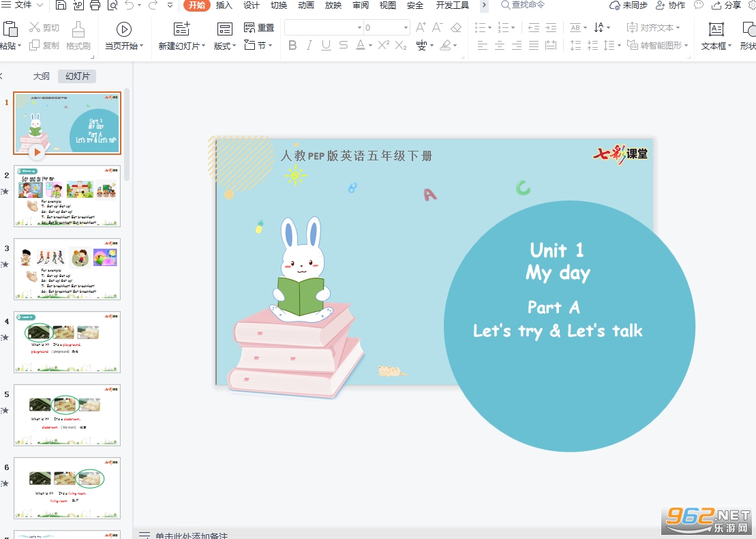
Task: Click the superscript X² icon
Action: point(383,45)
